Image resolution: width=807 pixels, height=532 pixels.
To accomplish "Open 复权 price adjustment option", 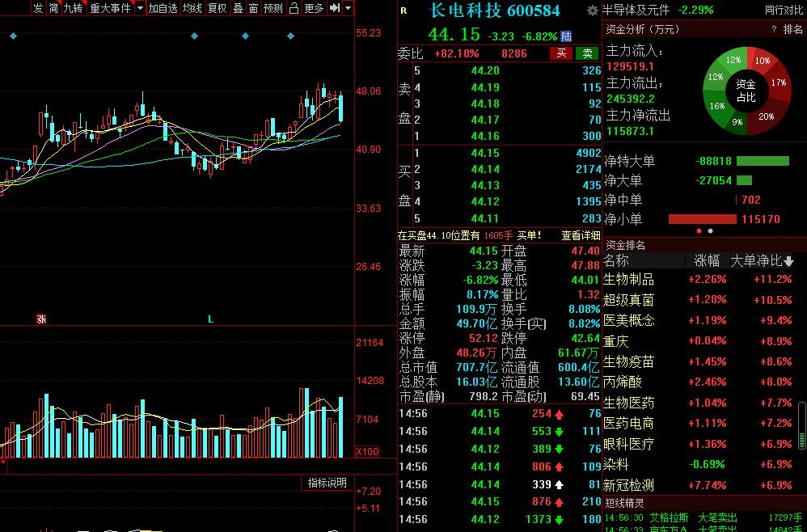I will 218,8.
